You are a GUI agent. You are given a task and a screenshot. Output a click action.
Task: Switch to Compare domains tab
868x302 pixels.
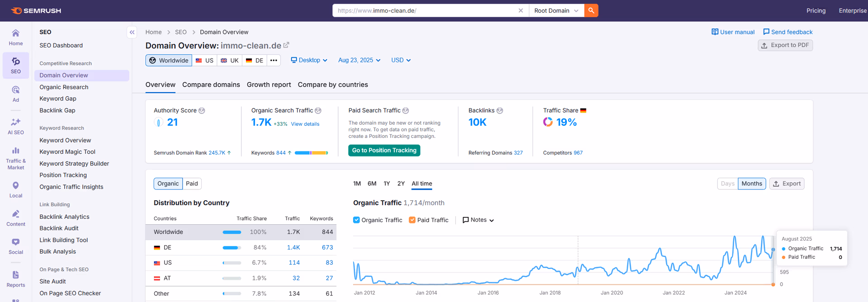click(x=211, y=85)
